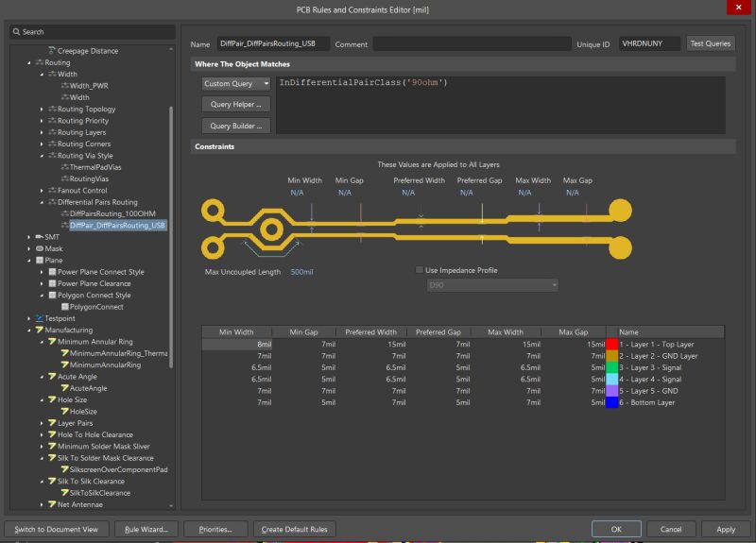Open the Query Builder
The height and width of the screenshot is (543, 756).
point(235,126)
